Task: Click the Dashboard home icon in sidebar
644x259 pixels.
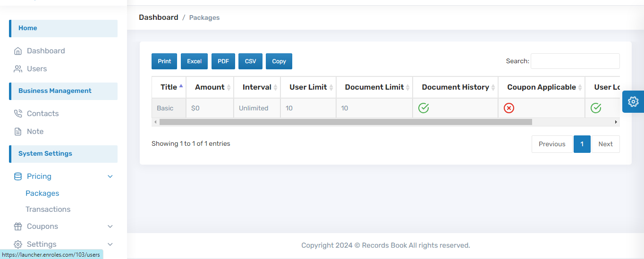Action: tap(18, 51)
